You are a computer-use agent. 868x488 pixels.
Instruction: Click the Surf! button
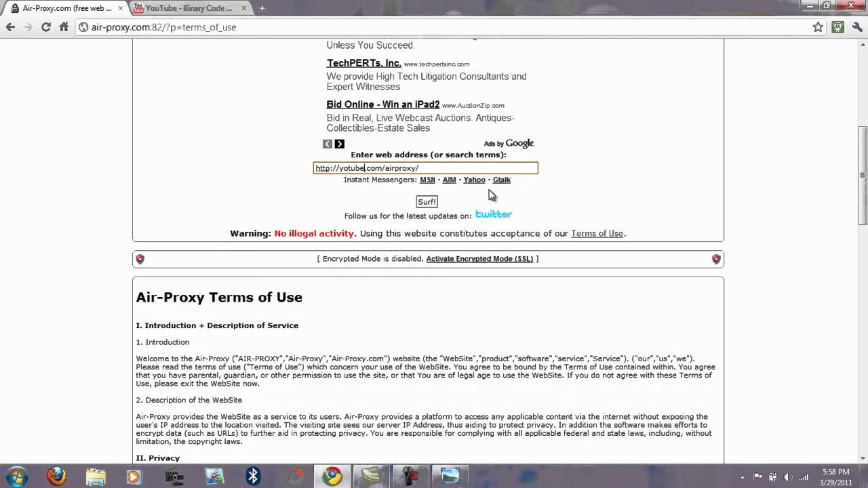(427, 202)
